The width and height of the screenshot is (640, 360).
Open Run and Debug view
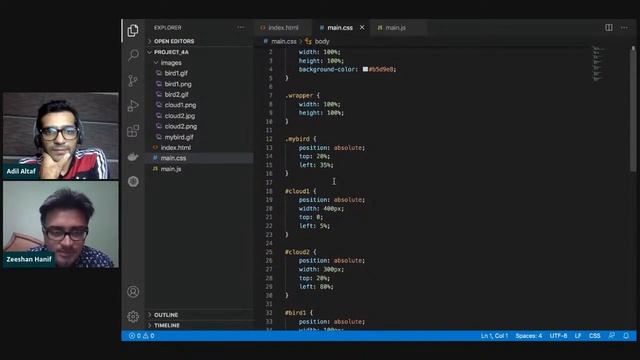(133, 106)
